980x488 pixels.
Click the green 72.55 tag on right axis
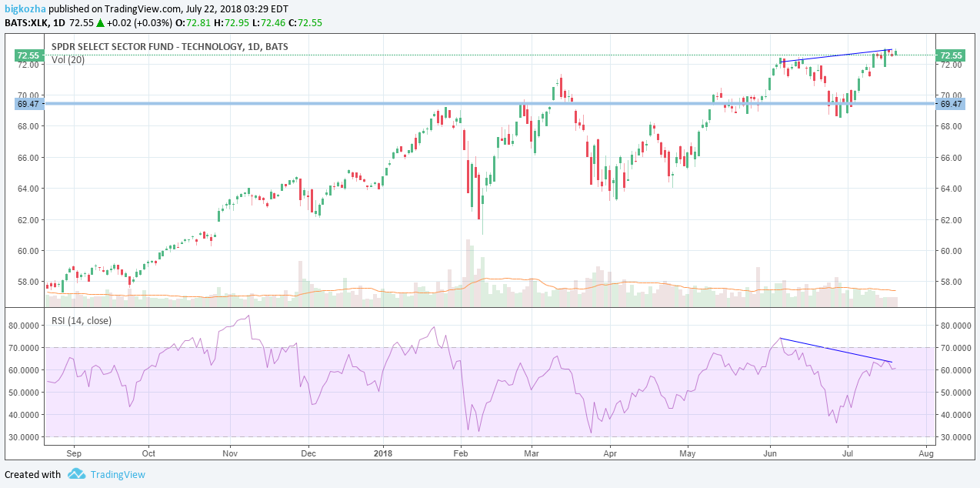pos(950,55)
